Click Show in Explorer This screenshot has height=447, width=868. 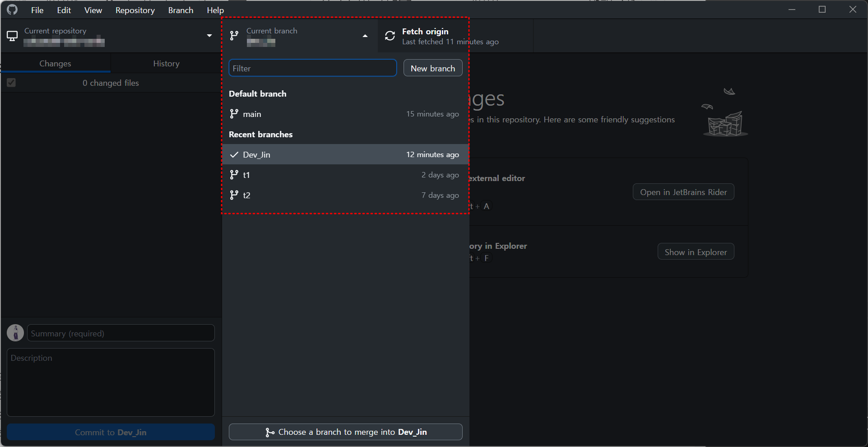[x=695, y=251]
